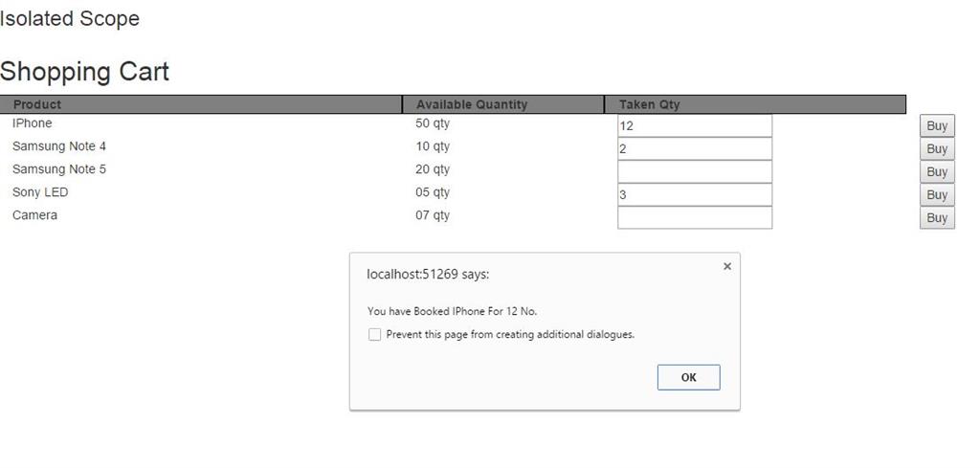The height and width of the screenshot is (468, 980).
Task: Click Samsung Note 4 quantity input
Action: point(694,149)
